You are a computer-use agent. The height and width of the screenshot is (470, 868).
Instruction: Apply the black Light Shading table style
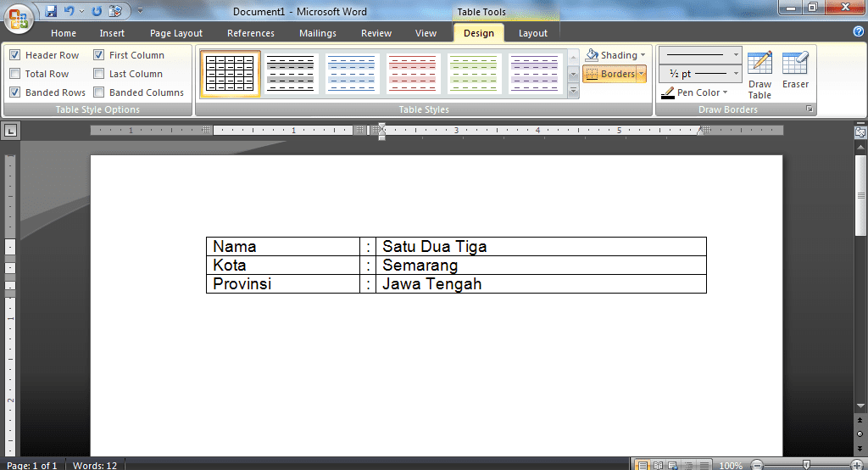pyautogui.click(x=291, y=73)
